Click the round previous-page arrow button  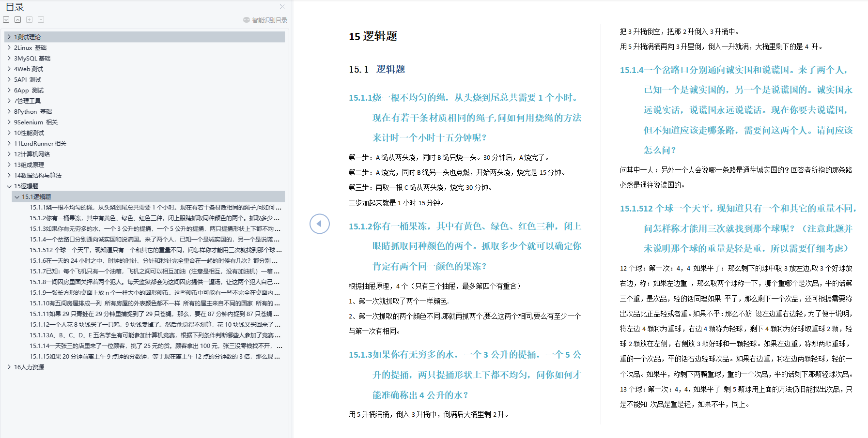coord(320,224)
